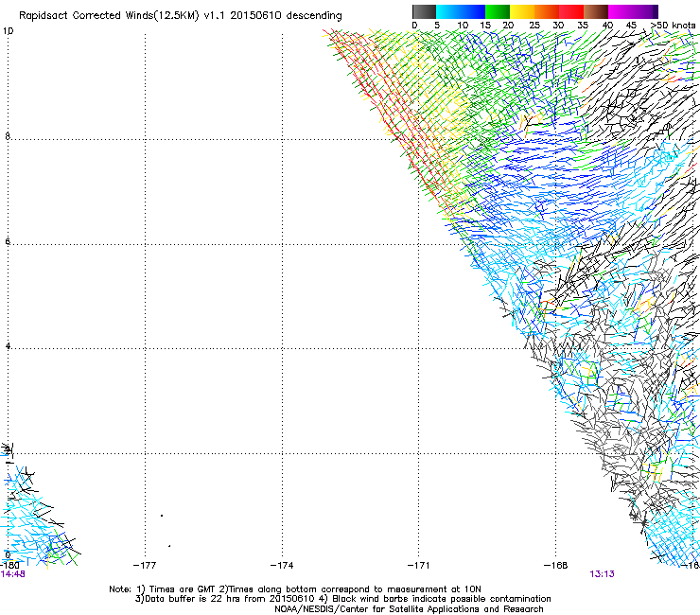
Task: Click the legend tick label "40"
Action: tap(607, 26)
